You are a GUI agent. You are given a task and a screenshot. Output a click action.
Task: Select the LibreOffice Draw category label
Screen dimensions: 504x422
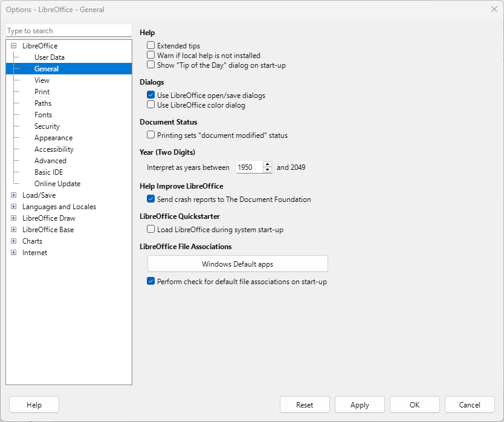[x=49, y=218]
